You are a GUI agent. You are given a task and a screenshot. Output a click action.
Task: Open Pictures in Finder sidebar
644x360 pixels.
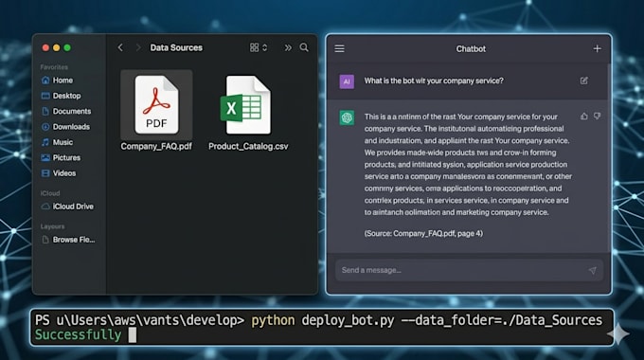(x=61, y=158)
